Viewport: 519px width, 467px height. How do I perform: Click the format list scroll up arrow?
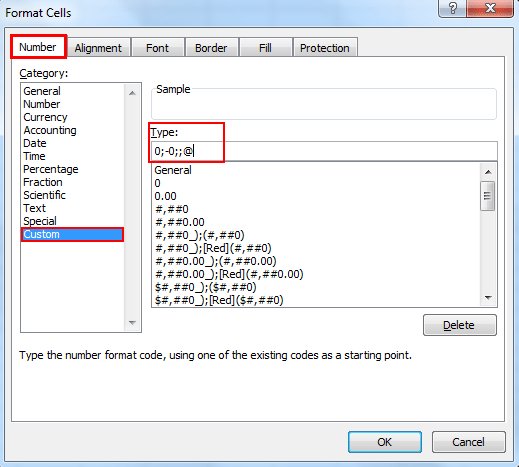click(x=488, y=172)
